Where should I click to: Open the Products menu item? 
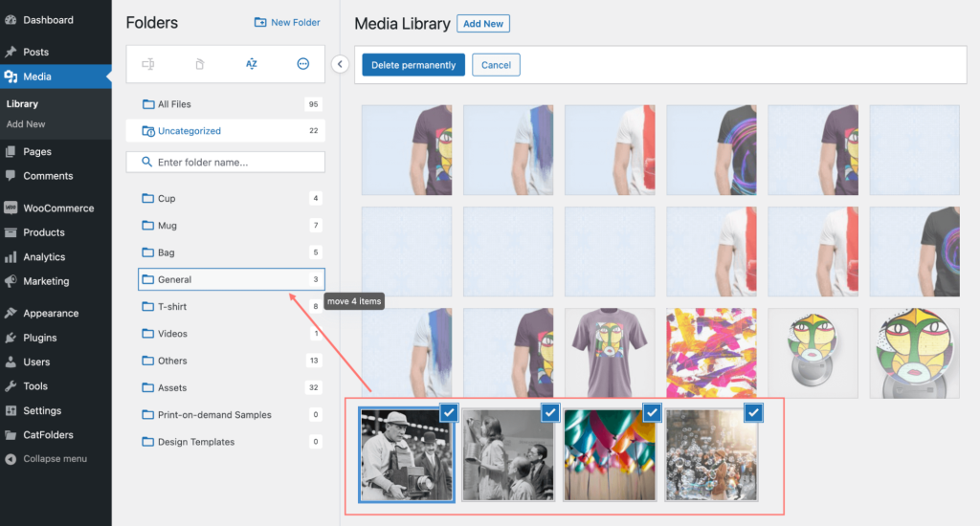(x=44, y=232)
